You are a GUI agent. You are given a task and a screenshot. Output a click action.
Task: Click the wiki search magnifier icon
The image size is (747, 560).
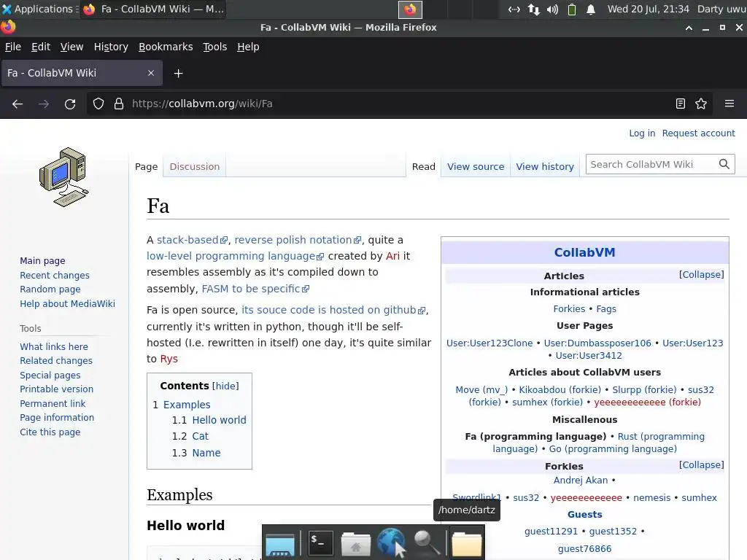tap(724, 164)
